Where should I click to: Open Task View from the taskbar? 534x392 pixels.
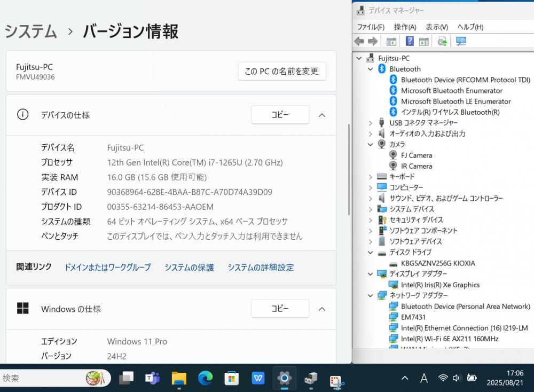tap(126, 378)
